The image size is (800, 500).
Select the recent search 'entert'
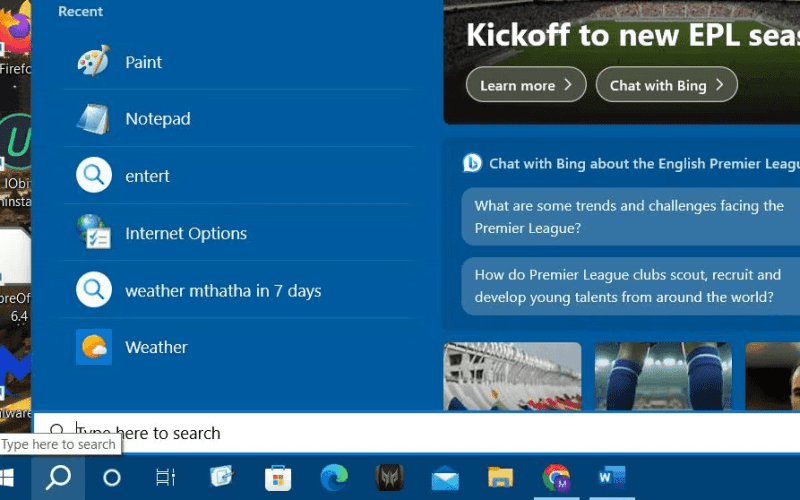coord(237,176)
